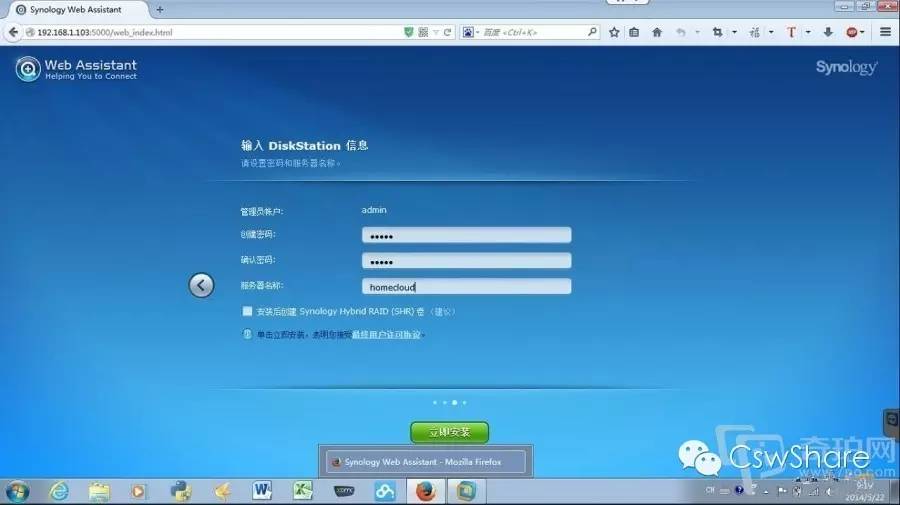The width and height of the screenshot is (900, 505).
Task: Open Windows Start menu orb
Action: pyautogui.click(x=18, y=492)
